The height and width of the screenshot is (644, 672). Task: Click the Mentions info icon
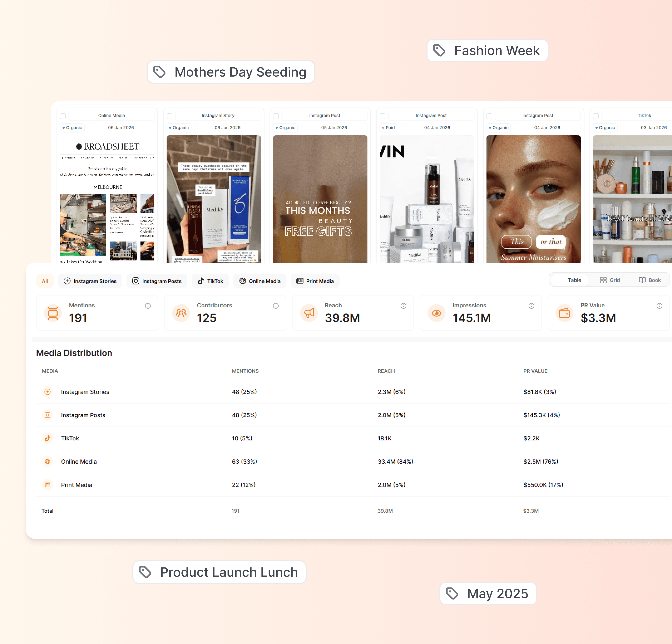(148, 306)
